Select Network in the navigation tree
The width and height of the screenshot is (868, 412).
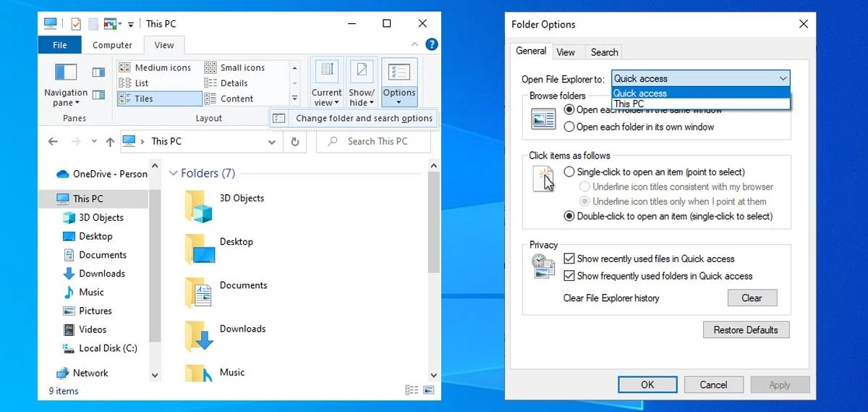click(82, 373)
